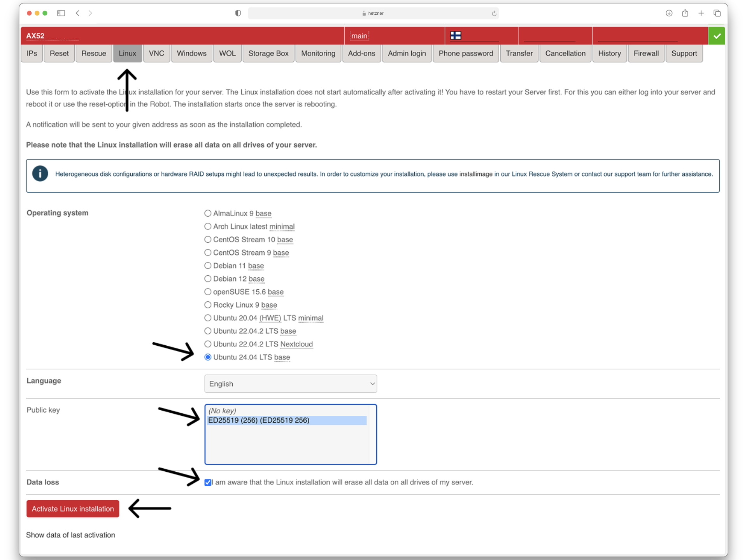Click the info icon in the notice box
This screenshot has width=747, height=560.
pyautogui.click(x=40, y=174)
